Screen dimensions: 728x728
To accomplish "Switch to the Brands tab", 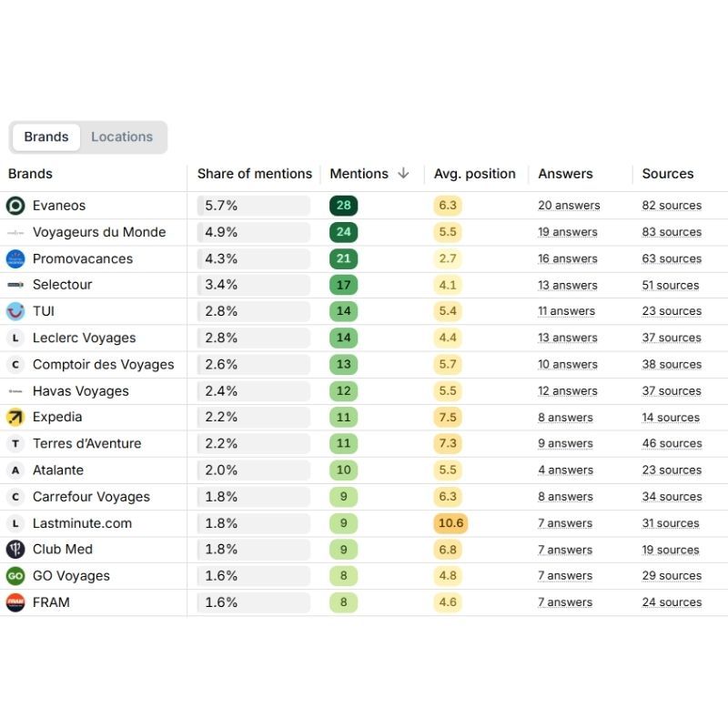I will click(x=46, y=137).
